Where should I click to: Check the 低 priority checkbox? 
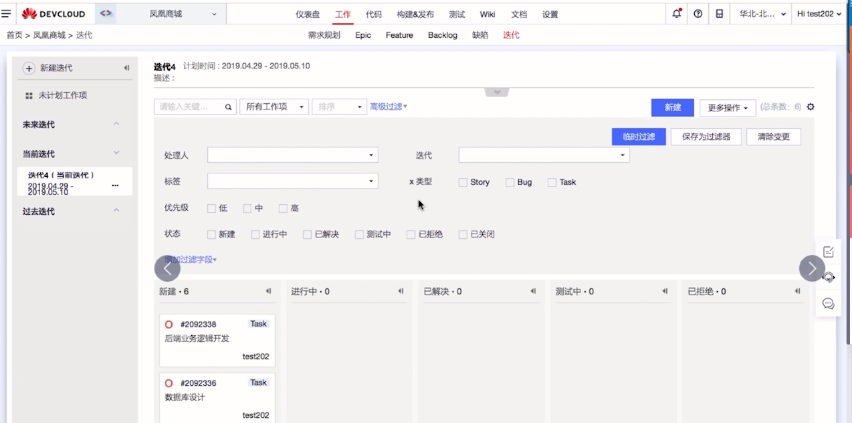click(211, 208)
